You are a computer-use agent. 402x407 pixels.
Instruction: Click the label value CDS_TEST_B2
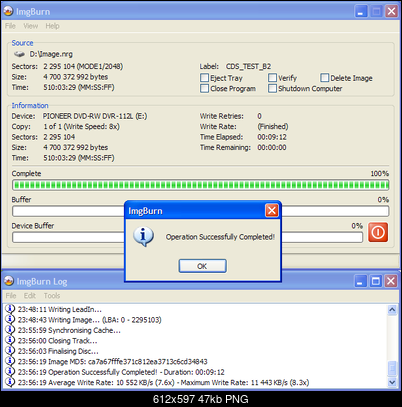pos(248,66)
